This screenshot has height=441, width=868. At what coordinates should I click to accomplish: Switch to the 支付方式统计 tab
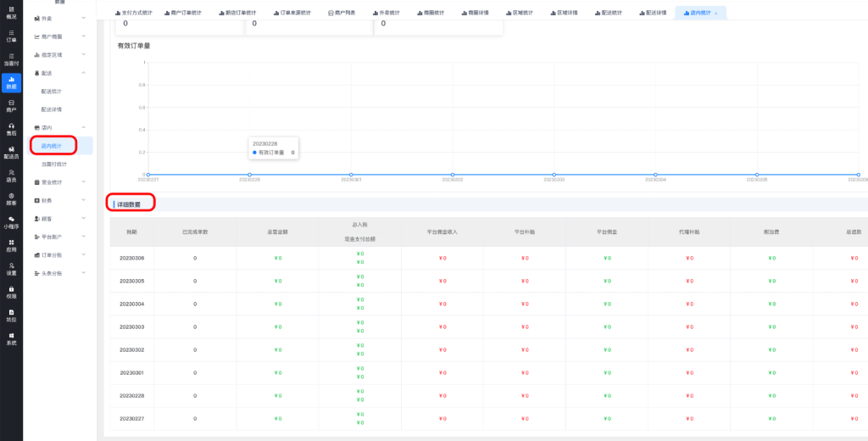pos(132,14)
